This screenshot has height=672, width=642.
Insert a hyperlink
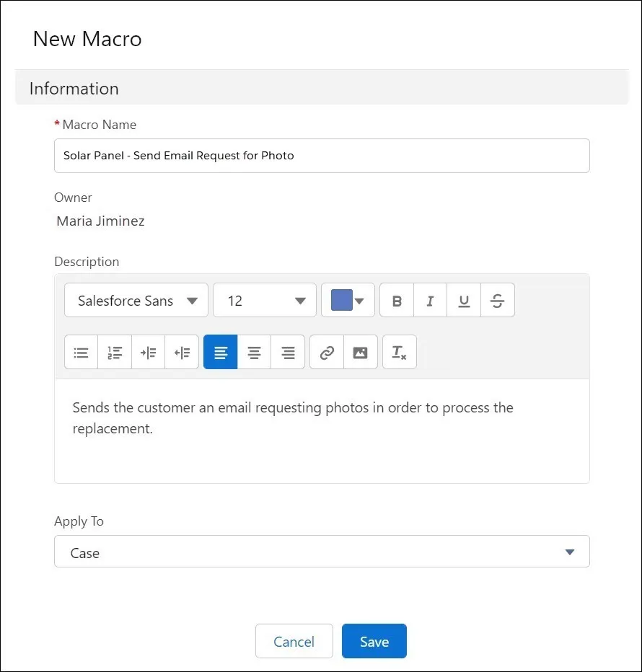point(327,353)
